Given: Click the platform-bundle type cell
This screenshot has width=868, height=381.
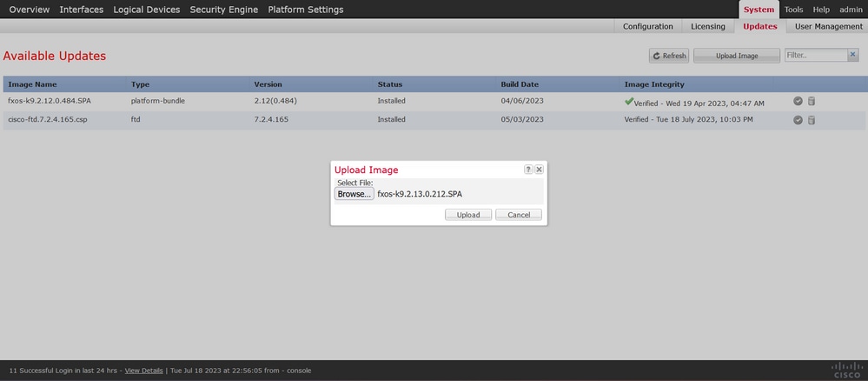Looking at the screenshot, I should (x=158, y=101).
